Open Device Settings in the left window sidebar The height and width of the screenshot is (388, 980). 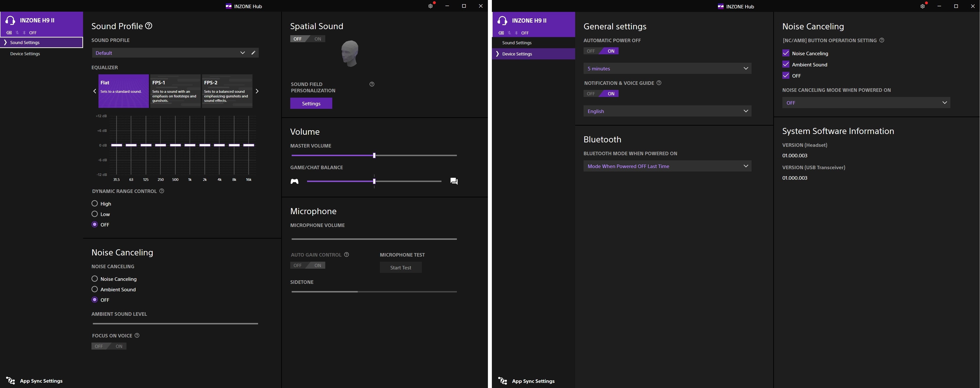25,54
